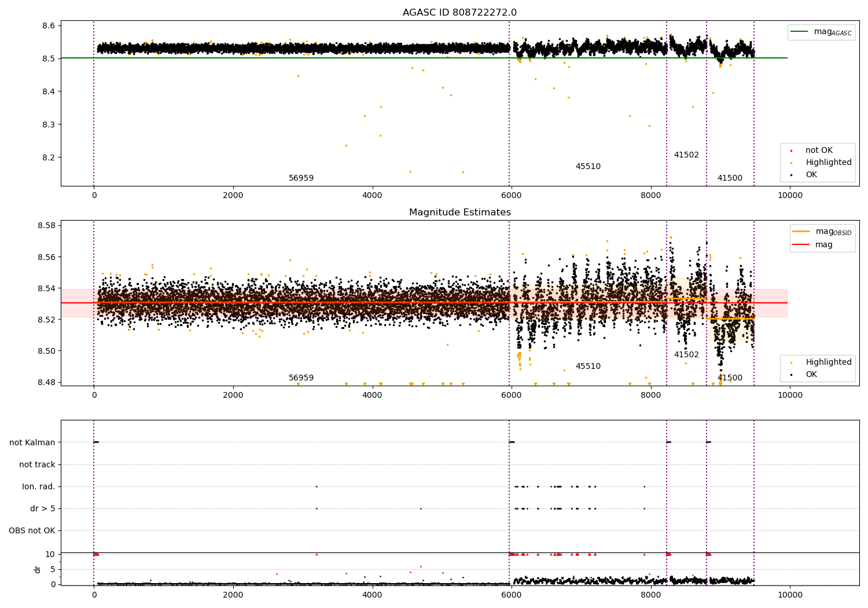Click the green mag AGASC legend line
The height and width of the screenshot is (608, 868).
coord(800,32)
